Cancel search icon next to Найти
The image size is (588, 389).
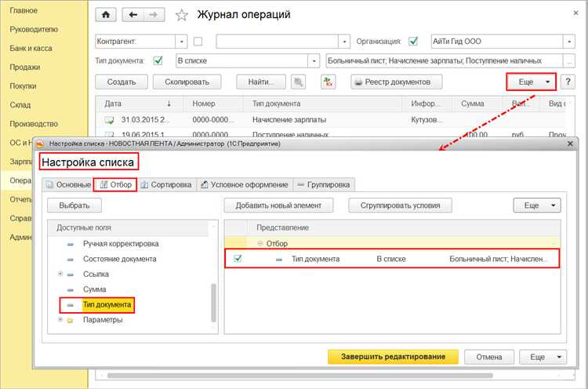pos(299,82)
